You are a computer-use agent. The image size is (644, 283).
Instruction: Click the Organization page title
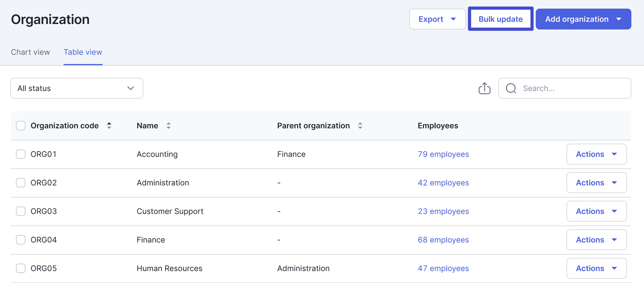(50, 19)
